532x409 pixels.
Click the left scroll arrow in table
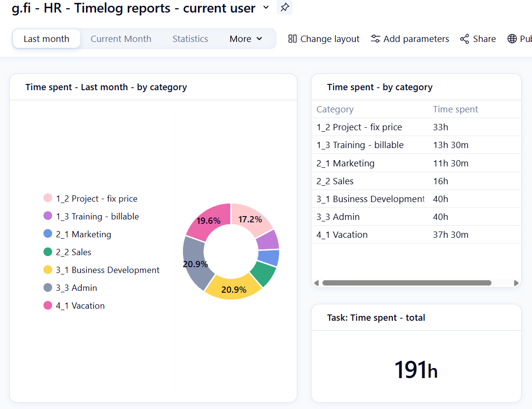tap(316, 283)
